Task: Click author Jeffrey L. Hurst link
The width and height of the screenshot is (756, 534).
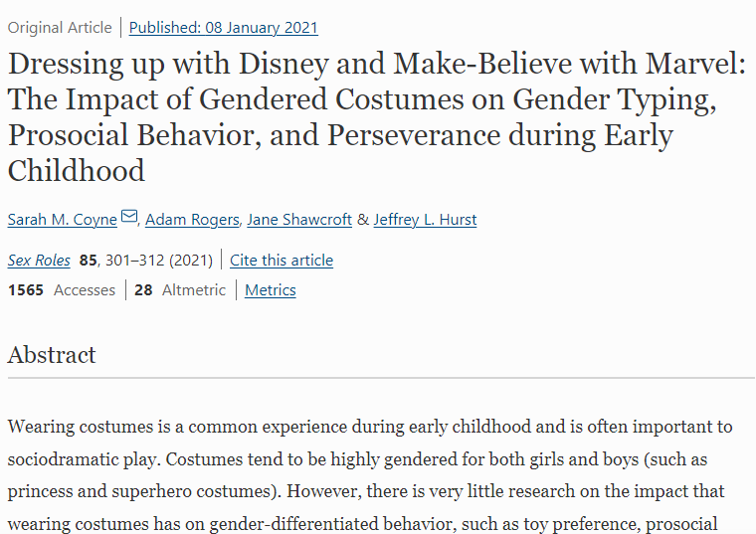Action: click(425, 220)
